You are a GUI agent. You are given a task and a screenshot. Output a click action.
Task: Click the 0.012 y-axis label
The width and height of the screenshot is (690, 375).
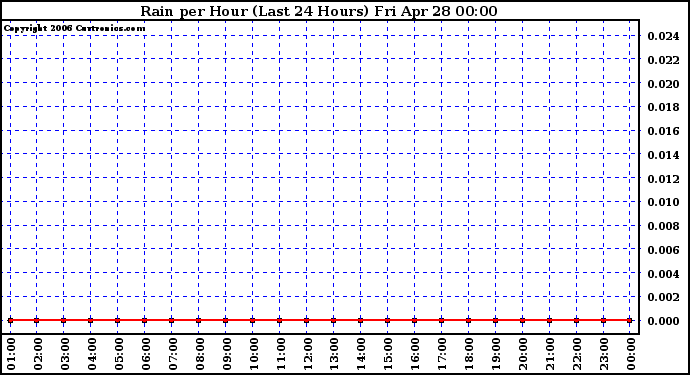[663, 179]
